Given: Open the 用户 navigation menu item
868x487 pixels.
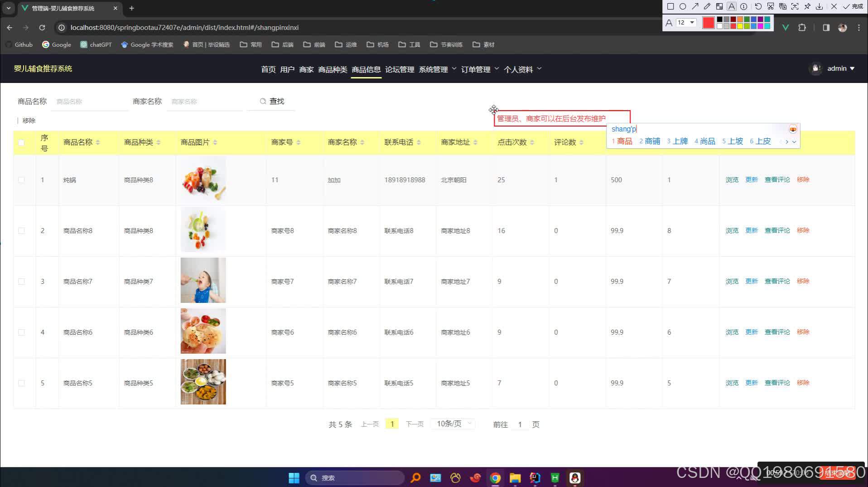Looking at the screenshot, I should point(287,69).
